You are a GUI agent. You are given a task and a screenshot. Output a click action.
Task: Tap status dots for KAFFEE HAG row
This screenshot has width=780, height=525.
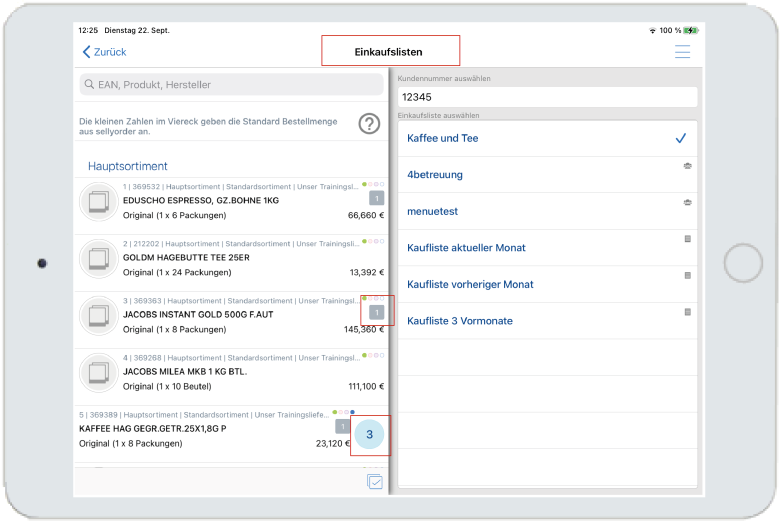344,412
